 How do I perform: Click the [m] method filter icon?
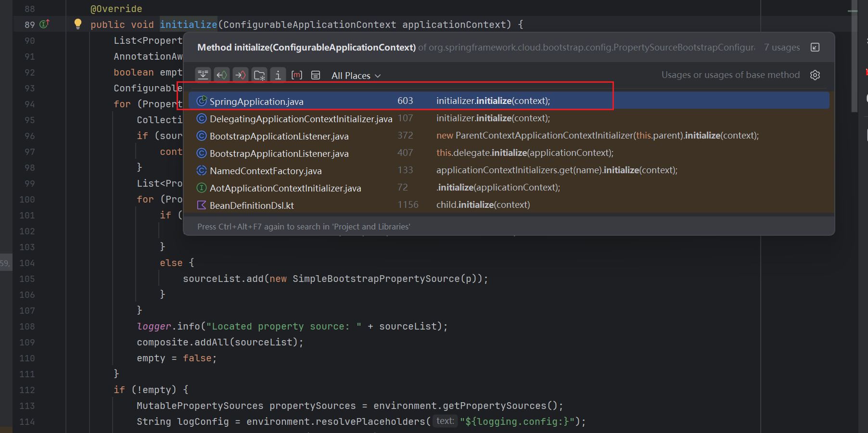tap(297, 75)
